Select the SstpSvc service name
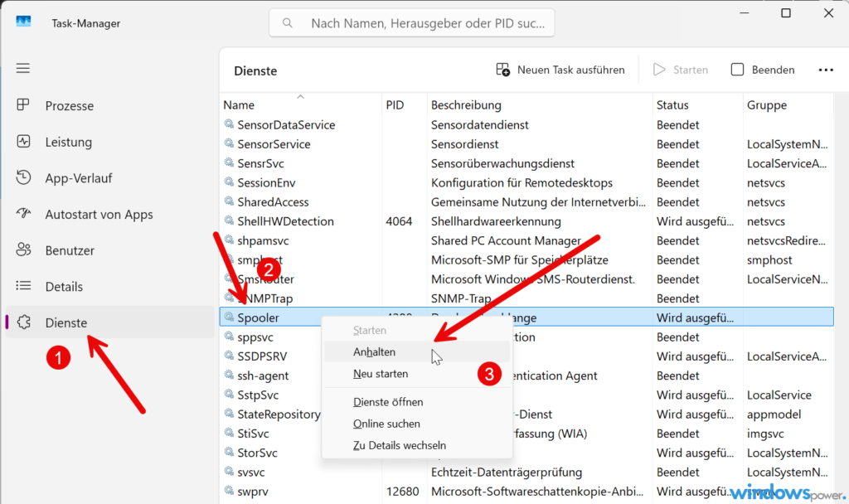Image resolution: width=849 pixels, height=504 pixels. (x=258, y=395)
